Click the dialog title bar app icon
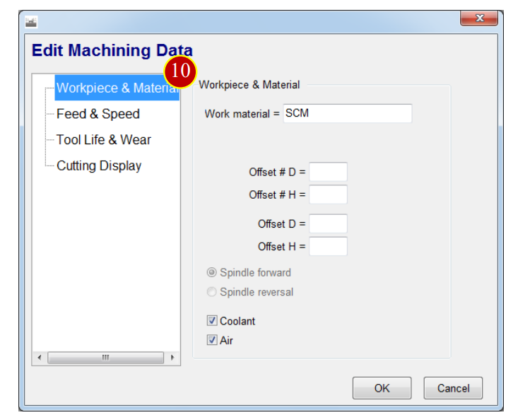Viewport: 530px width, 420px height. pos(31,23)
